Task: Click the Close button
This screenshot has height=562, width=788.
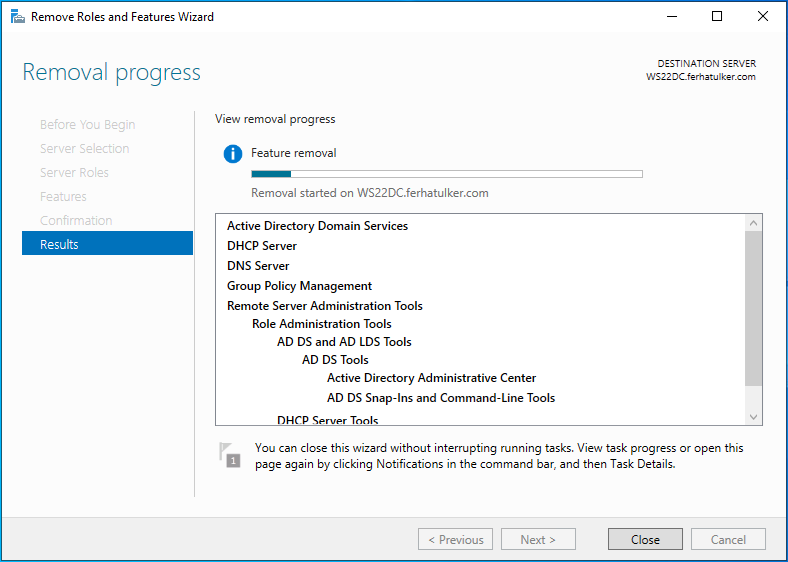Action: 645,539
